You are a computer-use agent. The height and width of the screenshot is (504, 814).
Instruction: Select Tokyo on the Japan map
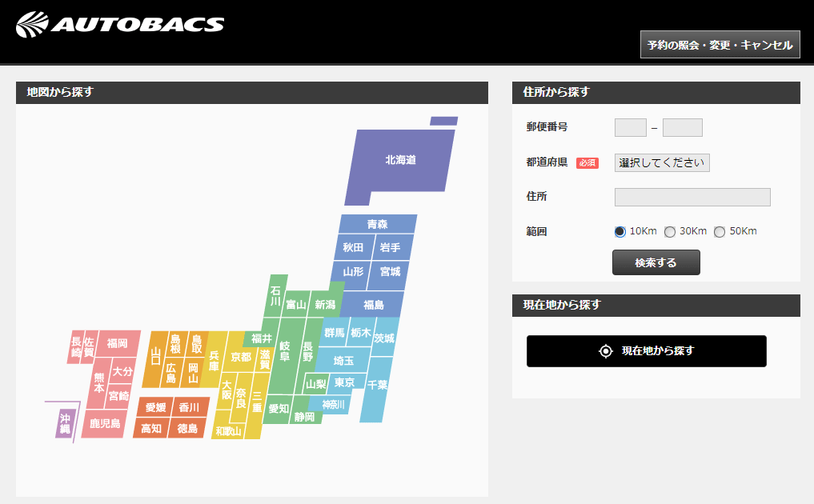343,384
